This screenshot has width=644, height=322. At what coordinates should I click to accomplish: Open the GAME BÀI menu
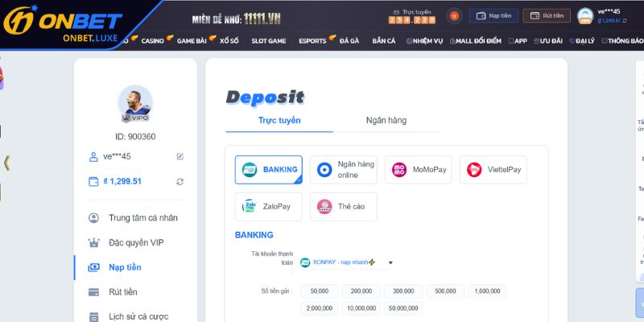[x=192, y=41]
